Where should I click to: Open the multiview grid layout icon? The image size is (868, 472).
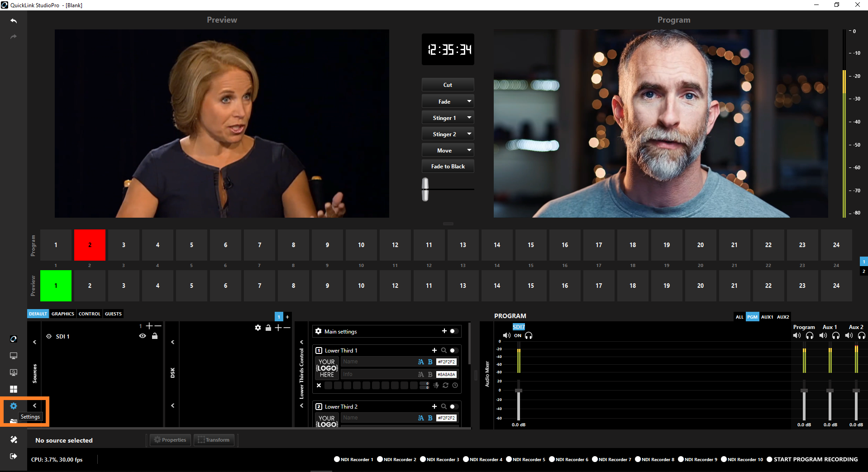point(14,389)
